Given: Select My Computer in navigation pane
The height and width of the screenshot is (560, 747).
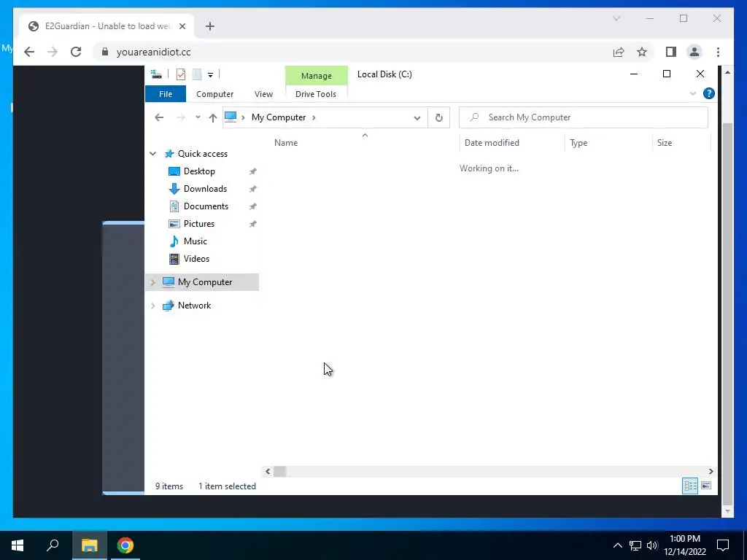Looking at the screenshot, I should click(x=205, y=282).
